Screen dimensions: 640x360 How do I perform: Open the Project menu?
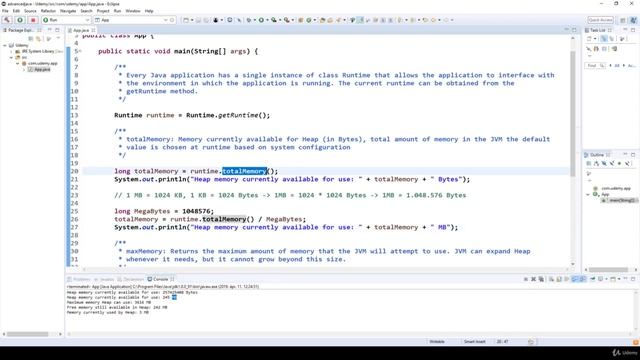coord(103,11)
